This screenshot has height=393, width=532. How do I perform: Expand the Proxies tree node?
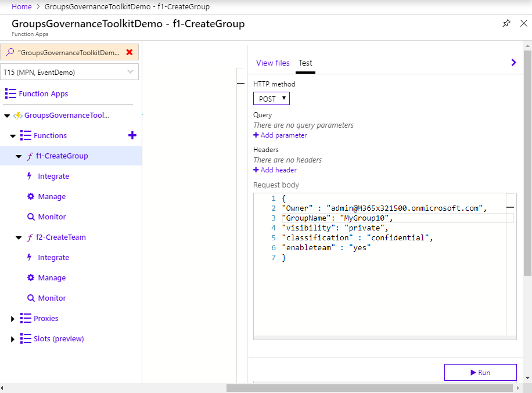(x=13, y=319)
